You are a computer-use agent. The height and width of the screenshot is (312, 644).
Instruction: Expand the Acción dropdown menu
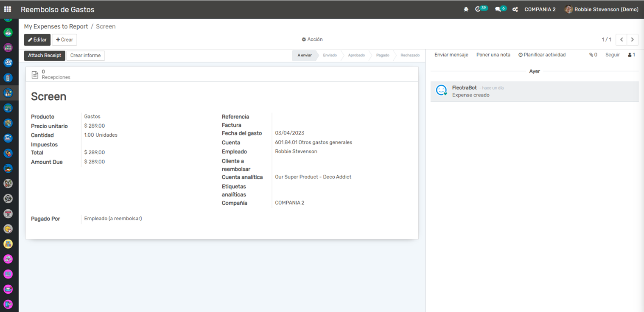(x=312, y=39)
